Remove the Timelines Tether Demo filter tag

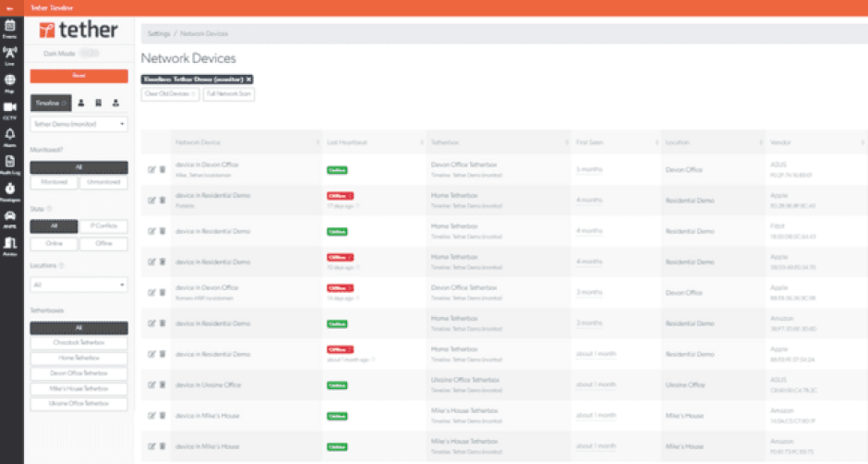(248, 79)
